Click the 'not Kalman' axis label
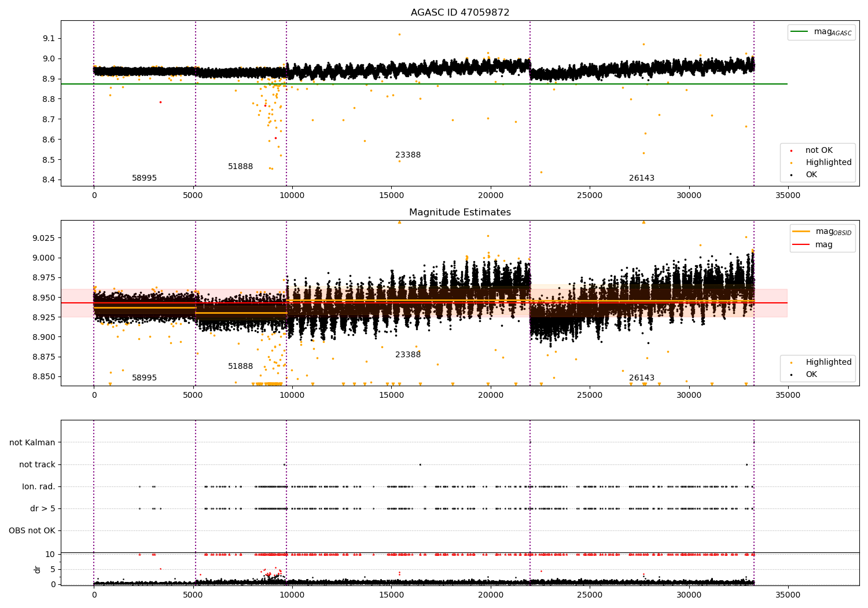The image size is (868, 608). tap(32, 442)
